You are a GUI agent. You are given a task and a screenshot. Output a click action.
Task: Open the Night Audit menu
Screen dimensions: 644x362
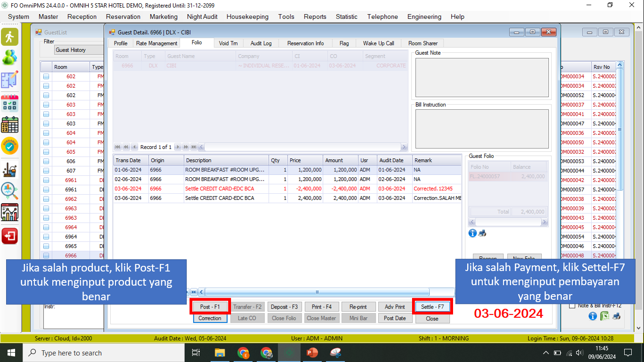(x=202, y=16)
